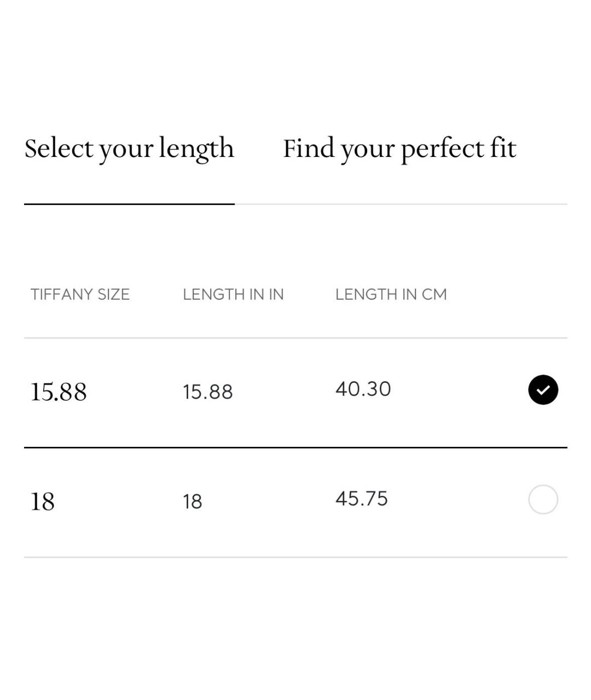Switch to the Find your perfect fit tab
Screen dimensions: 591x700
pos(399,149)
